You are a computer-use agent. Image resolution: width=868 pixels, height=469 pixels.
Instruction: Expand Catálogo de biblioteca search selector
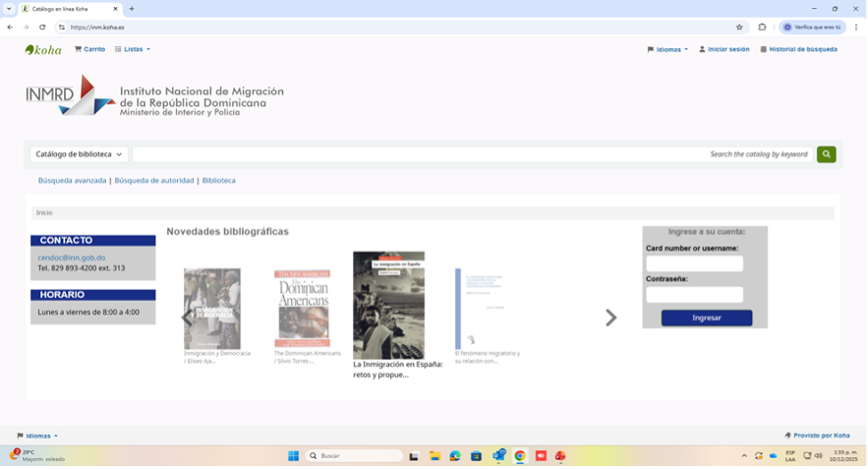point(80,154)
